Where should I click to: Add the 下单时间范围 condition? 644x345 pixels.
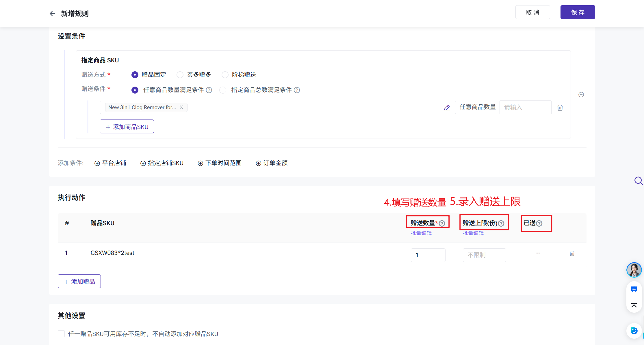point(220,163)
